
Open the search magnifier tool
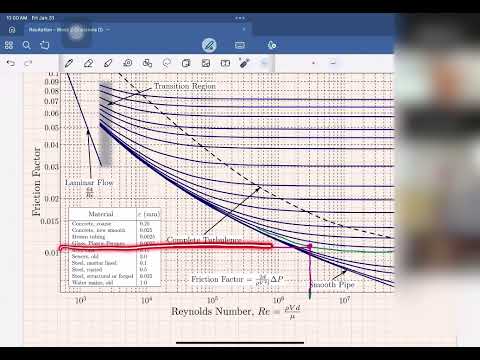click(26, 45)
